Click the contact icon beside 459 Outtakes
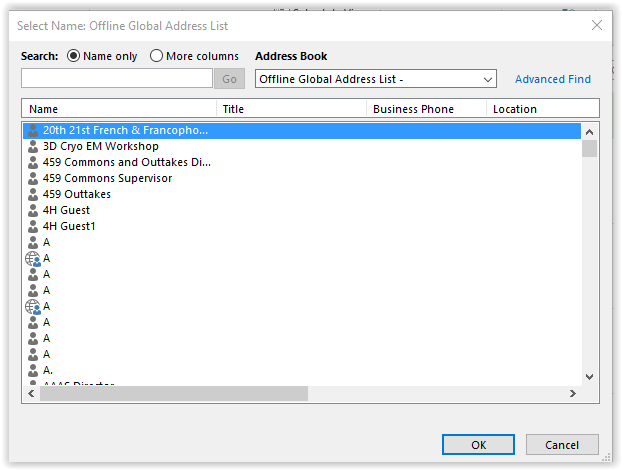 click(x=33, y=194)
